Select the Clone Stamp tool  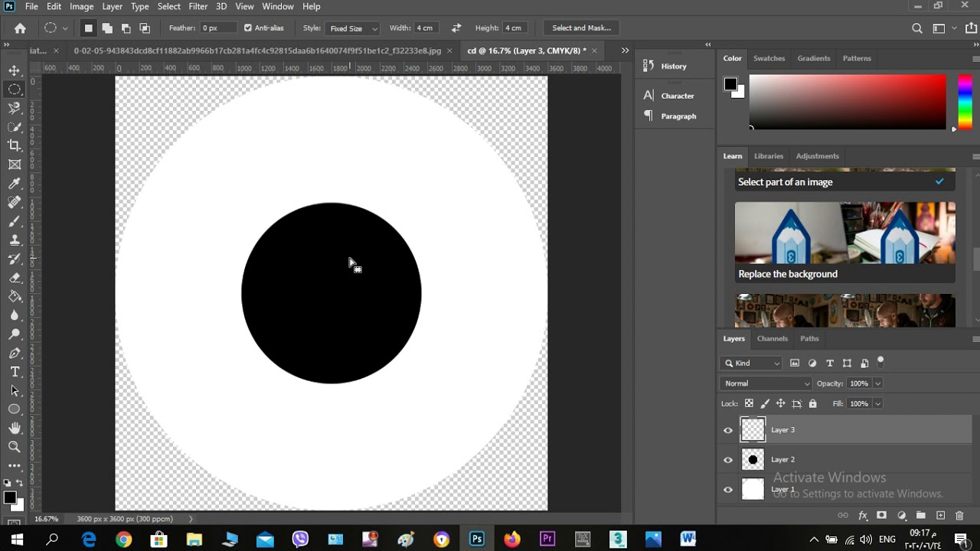point(15,240)
